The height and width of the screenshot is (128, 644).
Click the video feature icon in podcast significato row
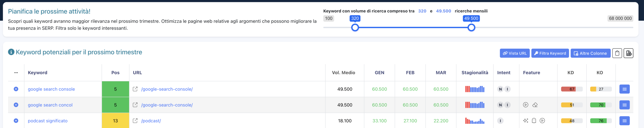click(x=542, y=121)
